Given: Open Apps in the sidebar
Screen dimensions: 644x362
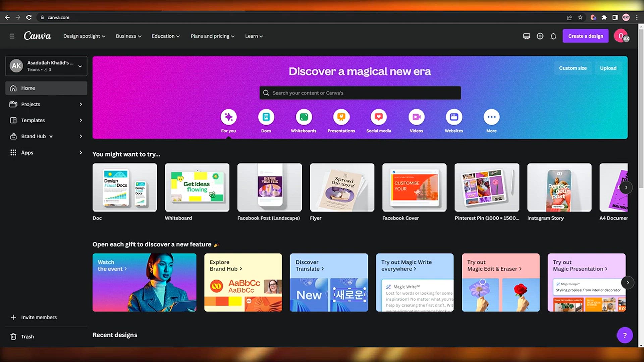Looking at the screenshot, I should [27, 153].
